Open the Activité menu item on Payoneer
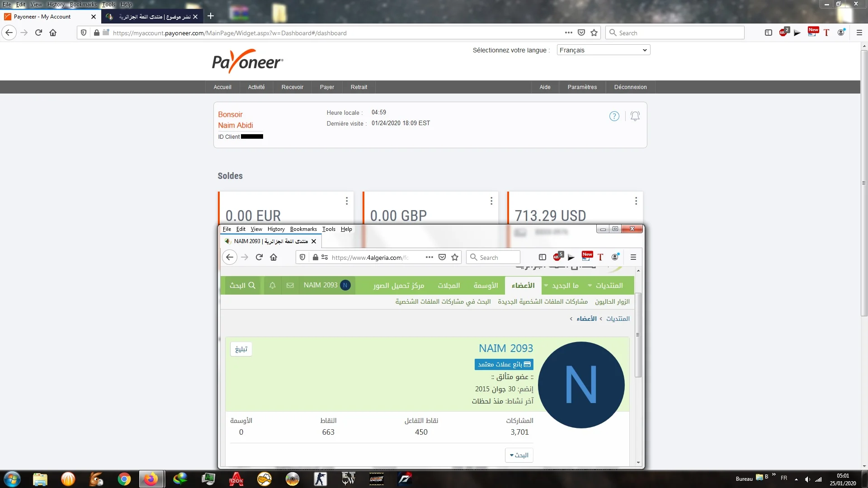The image size is (868, 488). pos(256,87)
